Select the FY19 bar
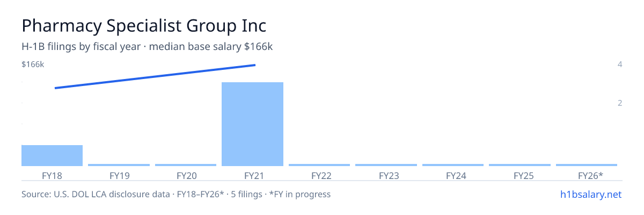 pos(119,165)
